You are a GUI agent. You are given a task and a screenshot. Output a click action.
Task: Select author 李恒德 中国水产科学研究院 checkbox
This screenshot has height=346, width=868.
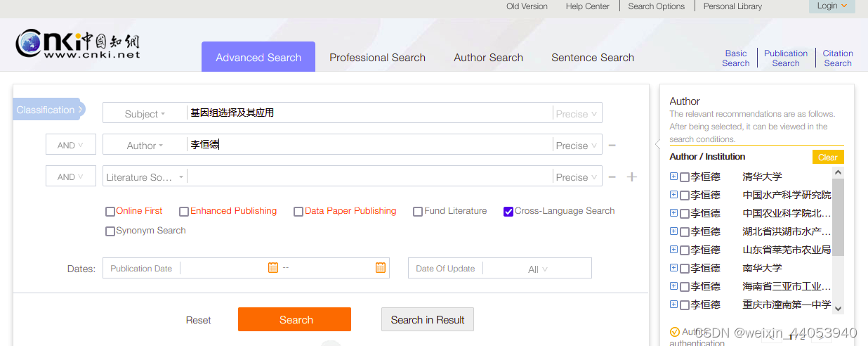coord(685,196)
